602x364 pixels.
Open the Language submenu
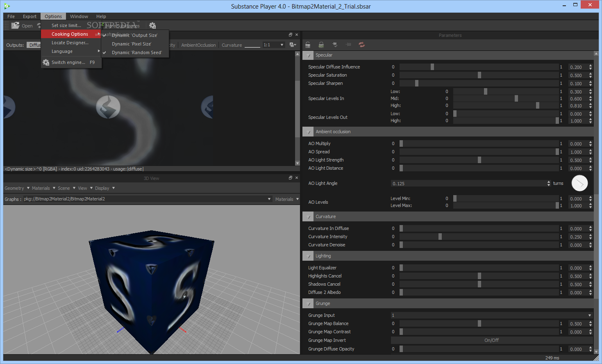click(71, 51)
